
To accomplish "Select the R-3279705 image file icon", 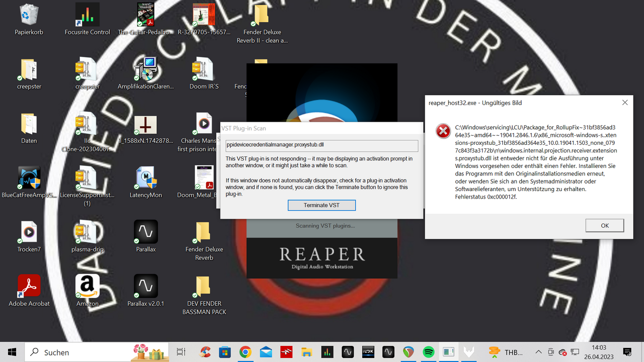I will click(x=204, y=20).
